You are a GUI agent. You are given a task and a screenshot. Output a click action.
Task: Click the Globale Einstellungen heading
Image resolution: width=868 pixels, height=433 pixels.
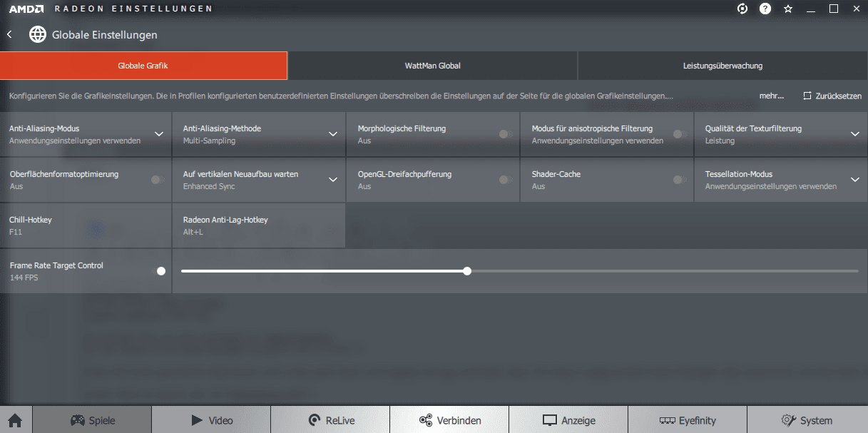pyautogui.click(x=105, y=35)
